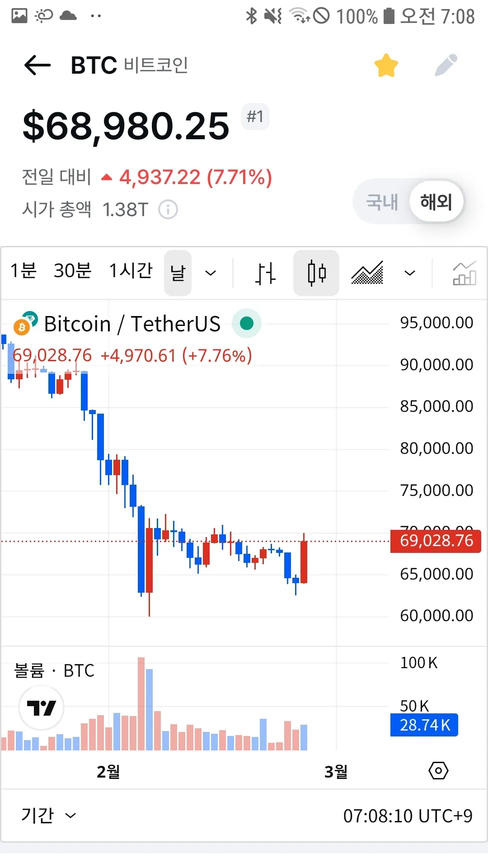This screenshot has height=868, width=488.
Task: Select the 30분 interval
Action: coord(72,271)
